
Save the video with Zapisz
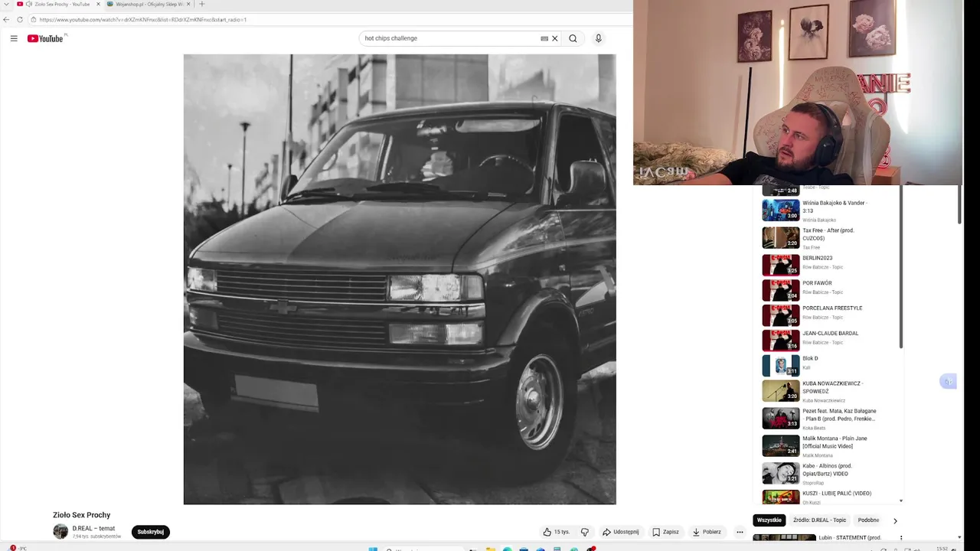coord(665,532)
